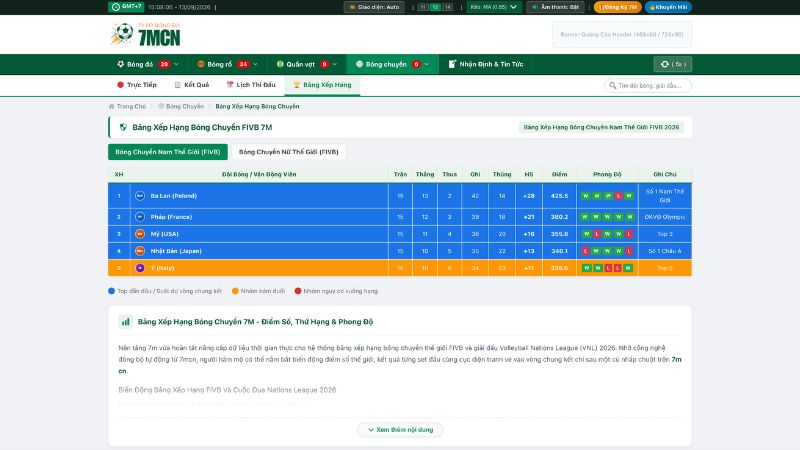The width and height of the screenshot is (800, 450).
Task: Select font size 12 option
Action: coord(435,7)
